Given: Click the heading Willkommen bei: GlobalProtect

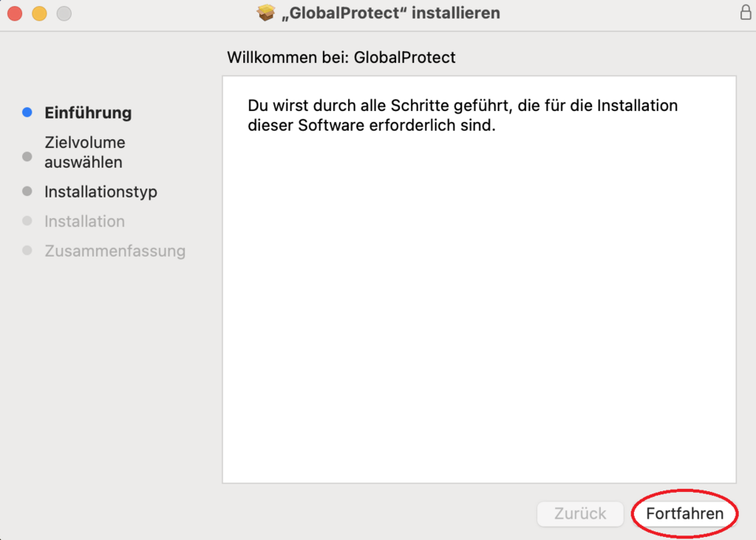Looking at the screenshot, I should pyautogui.click(x=341, y=57).
